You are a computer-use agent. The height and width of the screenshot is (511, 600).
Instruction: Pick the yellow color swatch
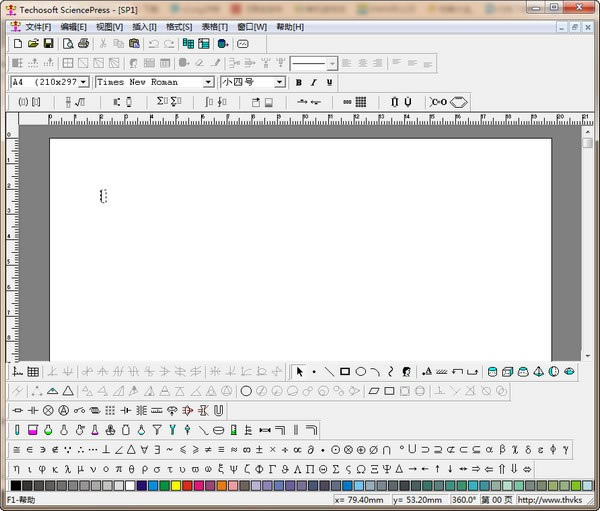pos(176,486)
